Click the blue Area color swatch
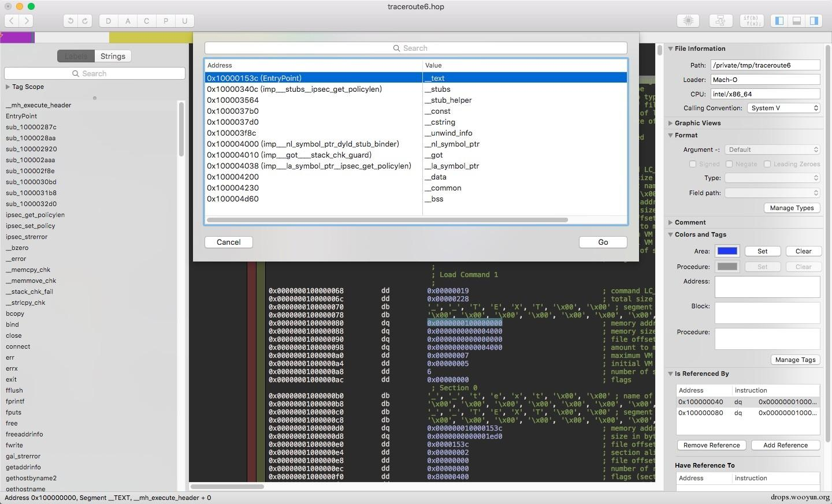This screenshot has height=504, width=832. pyautogui.click(x=727, y=251)
